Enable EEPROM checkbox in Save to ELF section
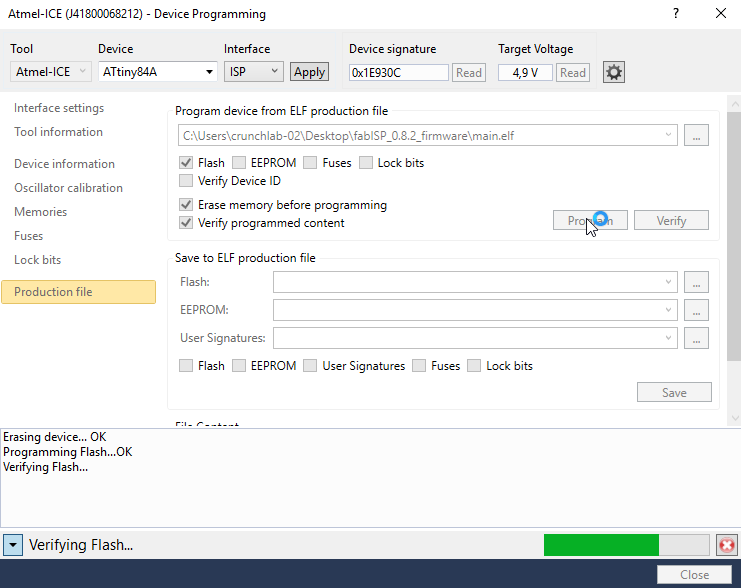741x588 pixels. [239, 365]
